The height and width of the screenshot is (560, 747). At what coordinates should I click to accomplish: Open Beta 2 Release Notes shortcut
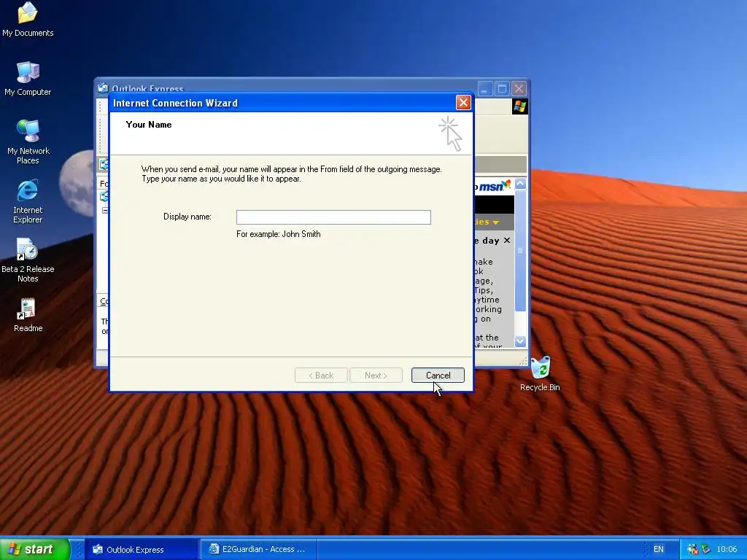[x=28, y=260]
